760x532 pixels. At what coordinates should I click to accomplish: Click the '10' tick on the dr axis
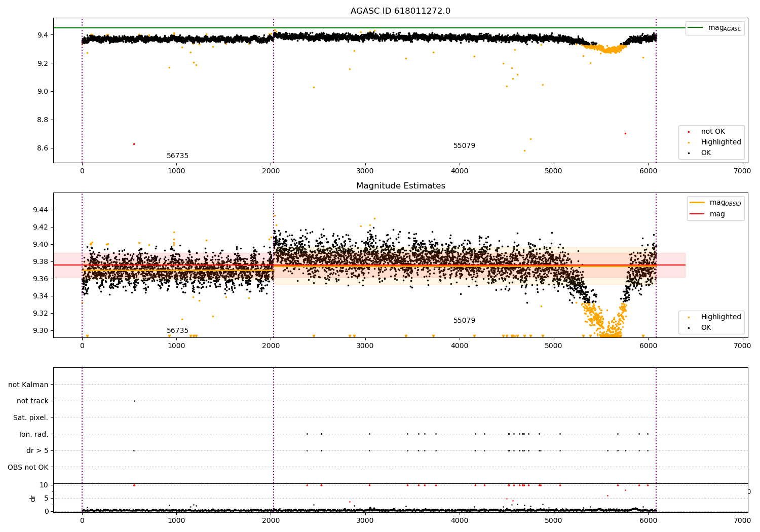coord(44,485)
